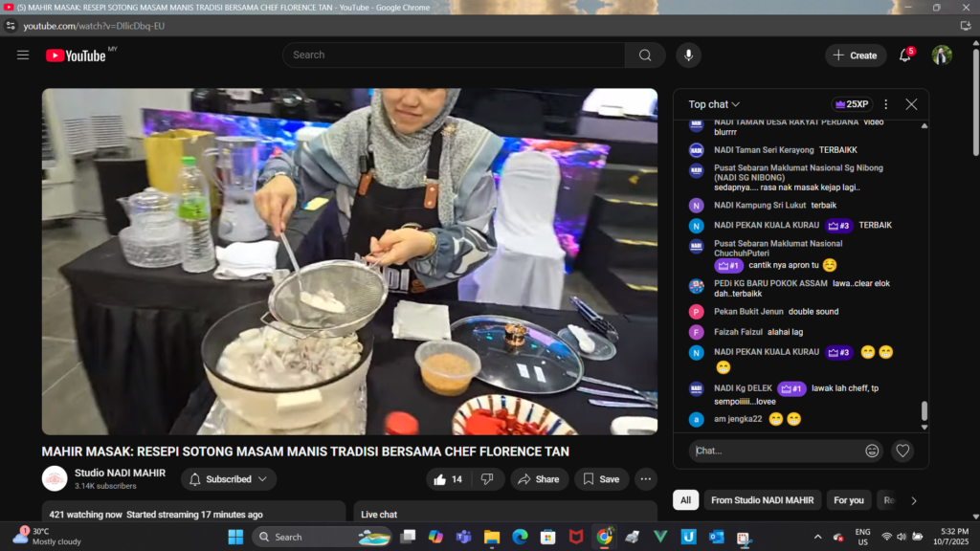Image resolution: width=980 pixels, height=551 pixels.
Task: Click the YouTube logo to go home
Action: click(76, 55)
